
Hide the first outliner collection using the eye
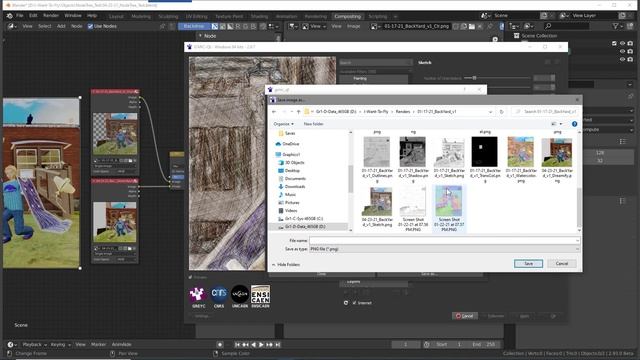[622, 43]
